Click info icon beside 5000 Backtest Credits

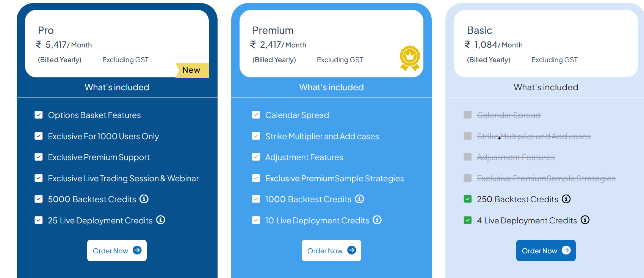[x=144, y=199]
